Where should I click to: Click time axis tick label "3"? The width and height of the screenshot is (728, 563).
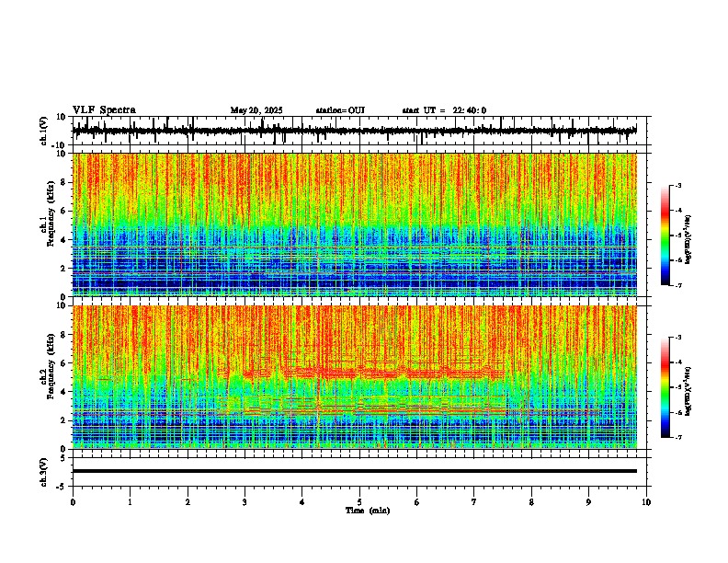click(x=245, y=502)
